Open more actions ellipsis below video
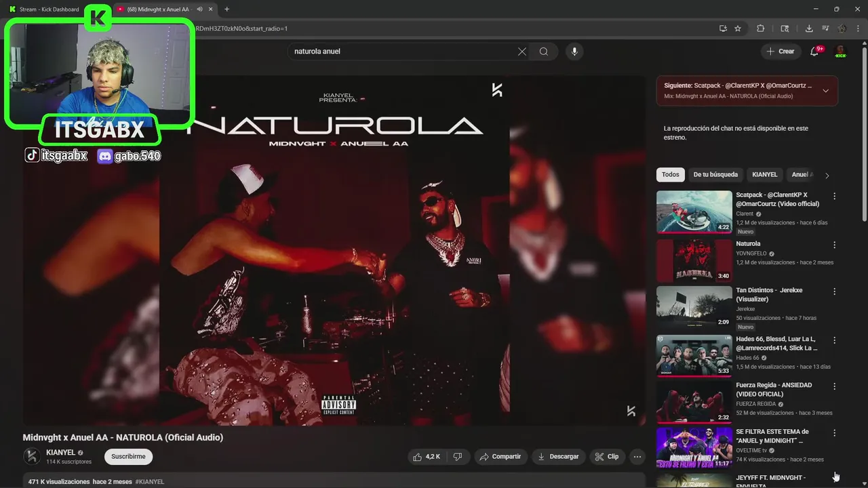The height and width of the screenshot is (488, 868). (637, 457)
